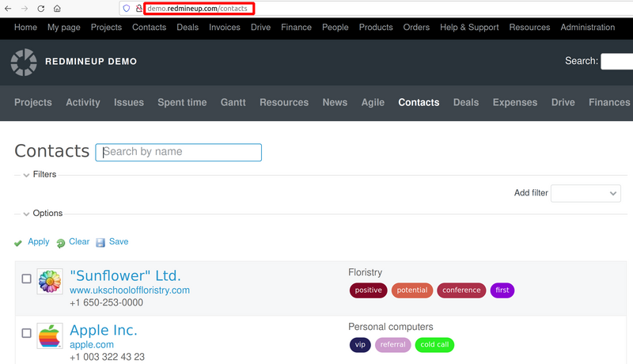
Task: Tick the checkbox for Apple Inc.
Action: [x=26, y=333]
